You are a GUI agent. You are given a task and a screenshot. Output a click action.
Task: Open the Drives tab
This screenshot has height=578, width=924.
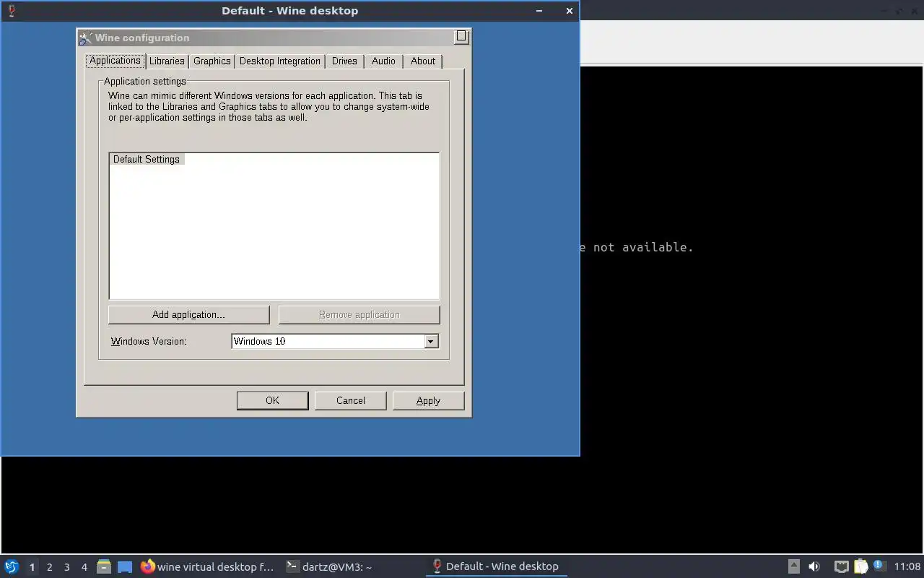coord(344,61)
